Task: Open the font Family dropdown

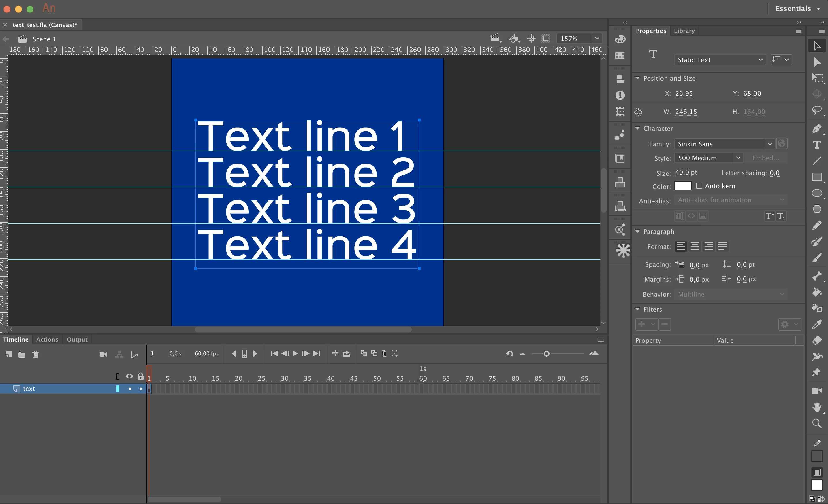Action: (x=769, y=144)
